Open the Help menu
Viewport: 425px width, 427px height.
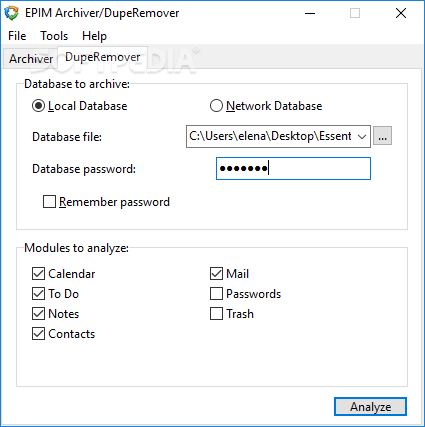(94, 36)
